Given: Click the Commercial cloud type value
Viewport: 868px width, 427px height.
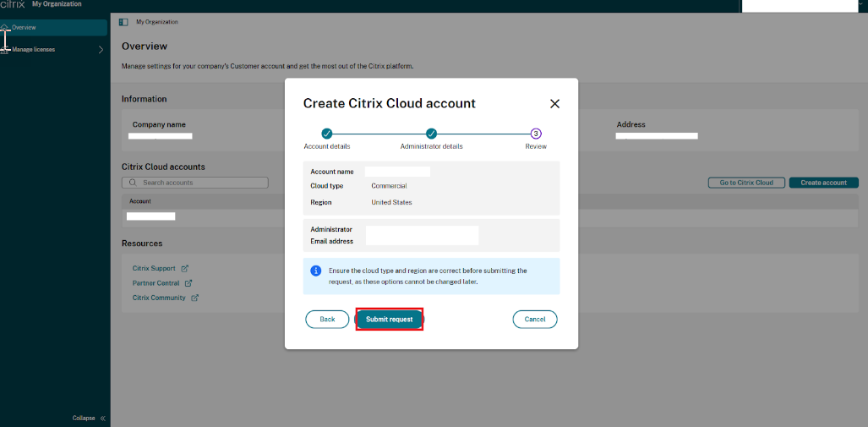Looking at the screenshot, I should (x=389, y=186).
